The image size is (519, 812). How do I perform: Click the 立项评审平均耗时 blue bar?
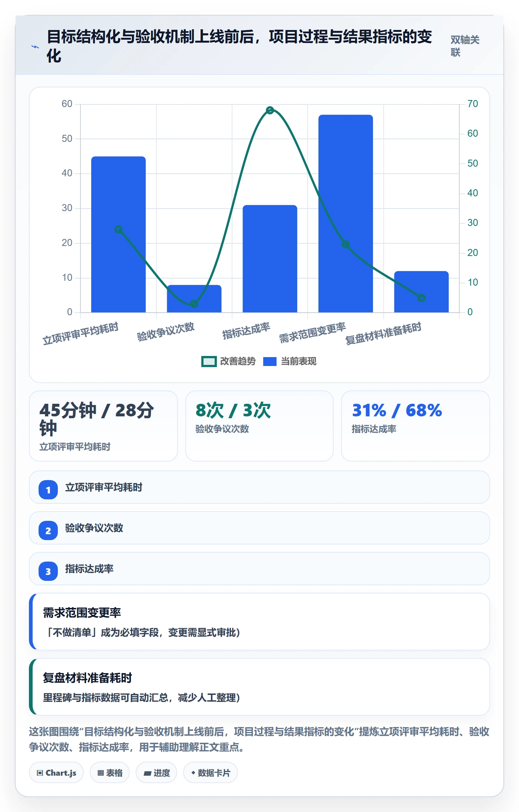pos(118,234)
